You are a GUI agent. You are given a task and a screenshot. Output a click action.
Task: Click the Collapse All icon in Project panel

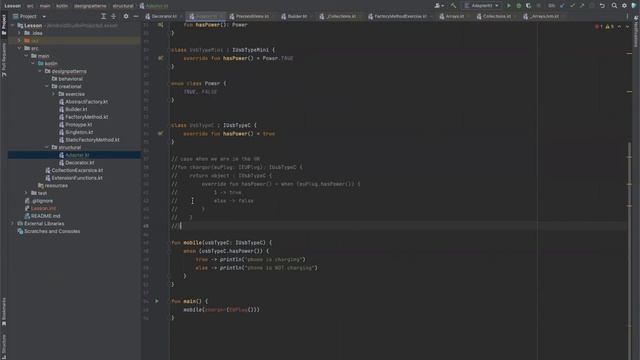click(113, 16)
